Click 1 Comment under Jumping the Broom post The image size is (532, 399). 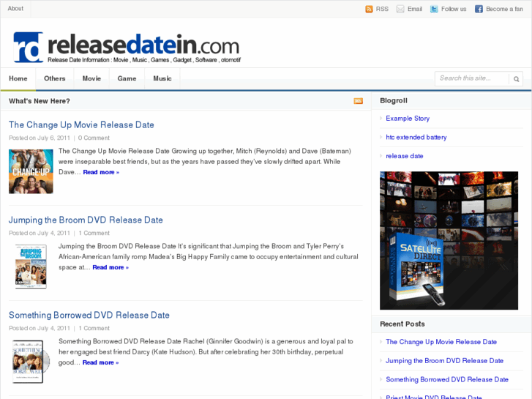[x=94, y=233]
